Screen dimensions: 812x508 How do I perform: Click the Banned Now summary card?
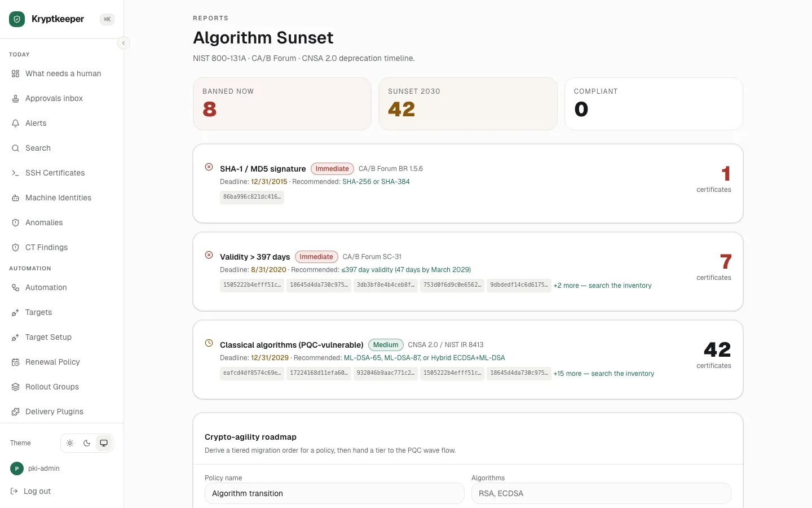click(282, 104)
